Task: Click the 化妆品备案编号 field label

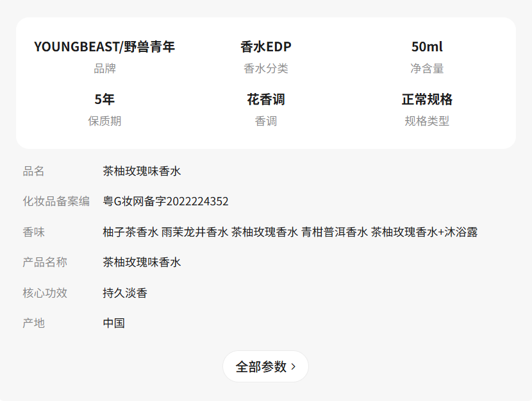Action: click(56, 201)
